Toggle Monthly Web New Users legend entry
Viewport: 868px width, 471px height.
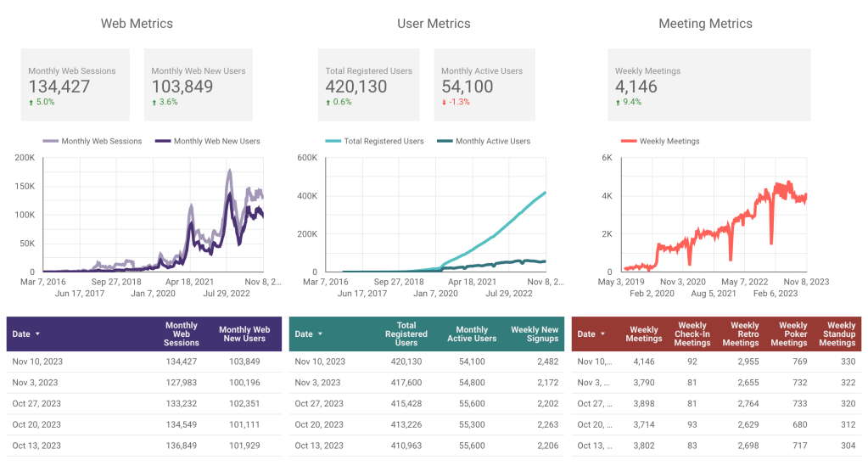(208, 141)
